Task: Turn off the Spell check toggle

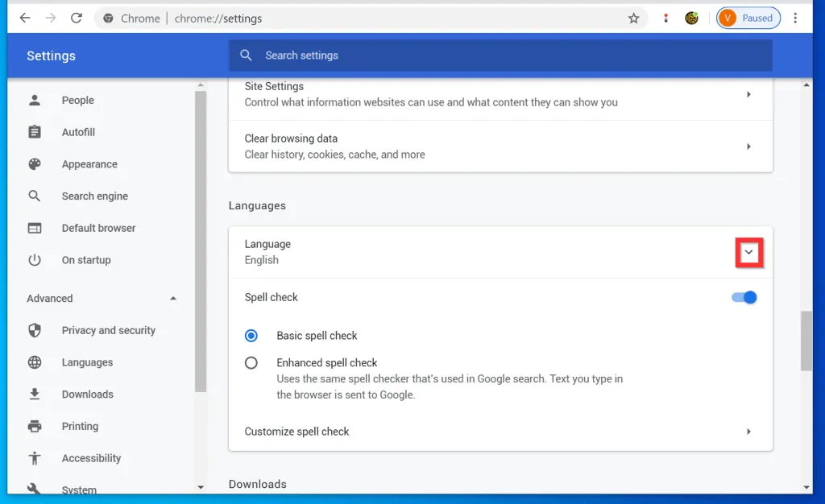Action: (744, 298)
